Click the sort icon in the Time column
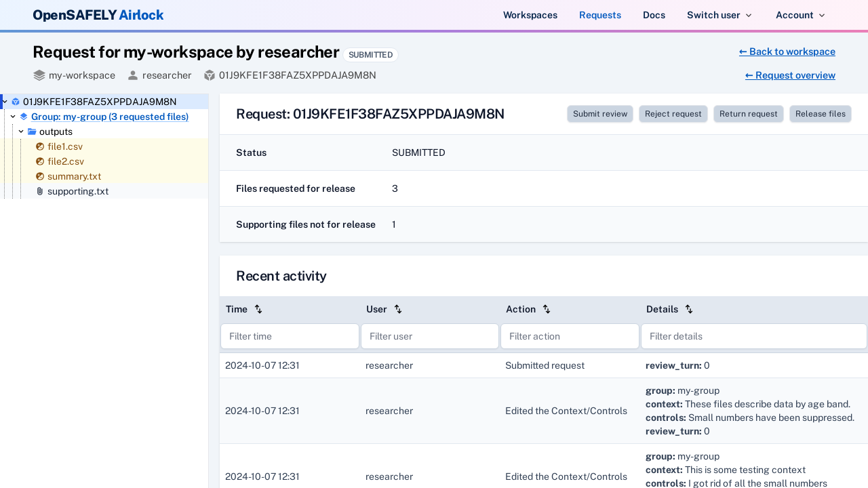 coord(258,309)
